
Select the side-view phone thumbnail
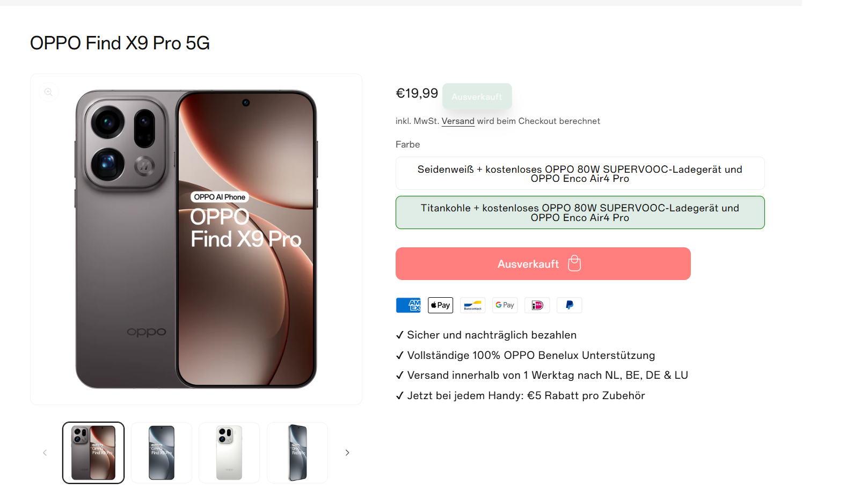(x=297, y=453)
